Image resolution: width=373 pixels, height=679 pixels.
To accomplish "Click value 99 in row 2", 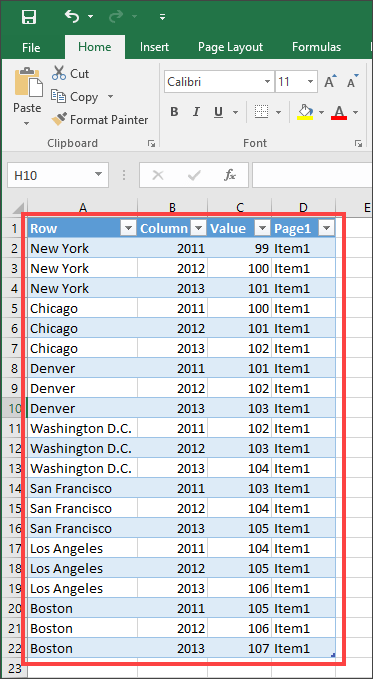I will coord(240,248).
